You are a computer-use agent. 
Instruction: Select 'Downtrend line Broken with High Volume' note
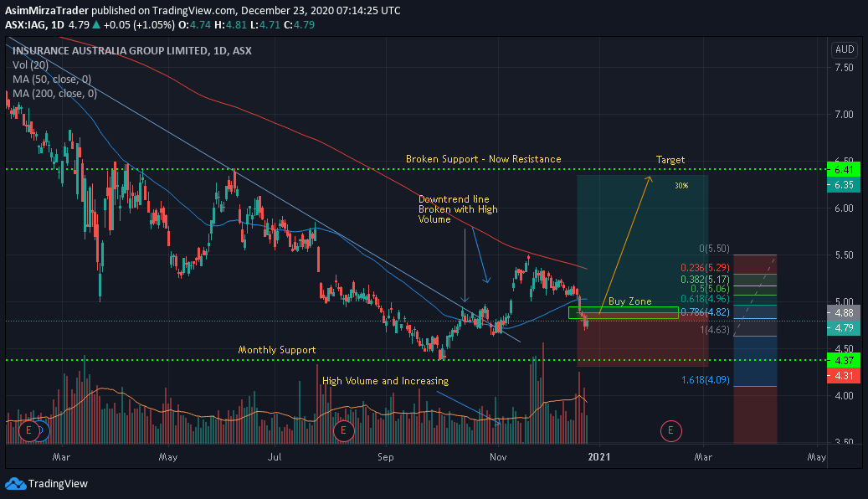pyautogui.click(x=458, y=208)
